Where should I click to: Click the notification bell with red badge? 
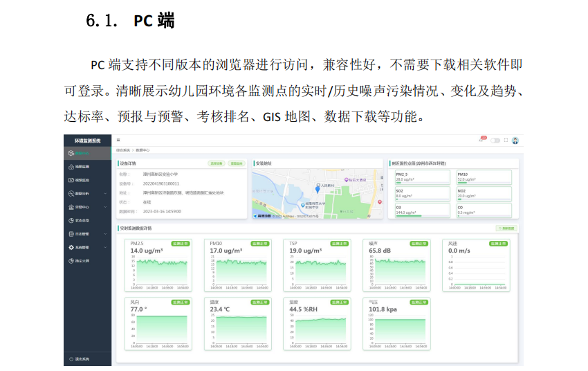[x=481, y=141]
